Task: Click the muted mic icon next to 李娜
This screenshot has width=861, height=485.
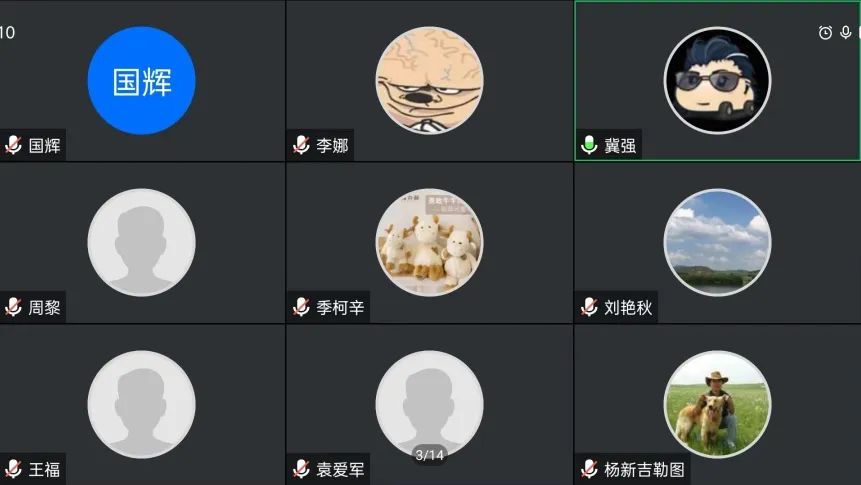Action: click(301, 145)
